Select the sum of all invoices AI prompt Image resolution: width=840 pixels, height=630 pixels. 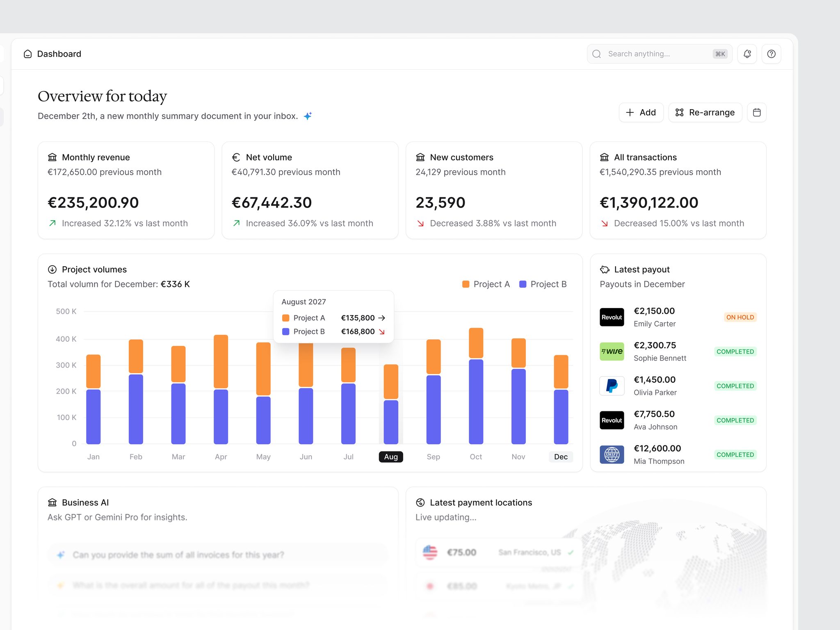pyautogui.click(x=217, y=555)
